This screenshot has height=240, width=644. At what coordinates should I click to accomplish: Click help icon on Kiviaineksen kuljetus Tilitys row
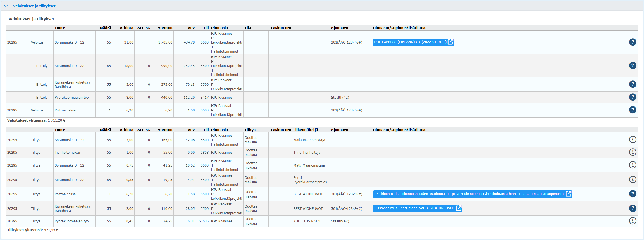[x=633, y=208]
